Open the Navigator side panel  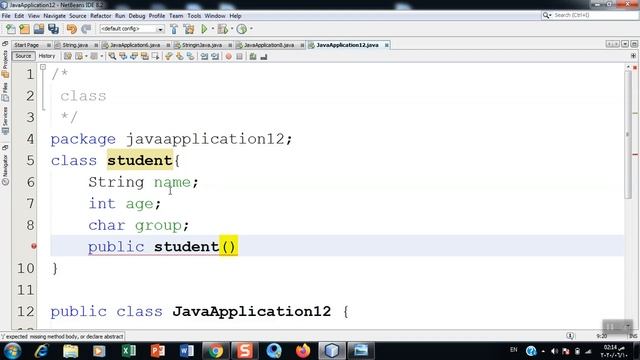[5, 170]
